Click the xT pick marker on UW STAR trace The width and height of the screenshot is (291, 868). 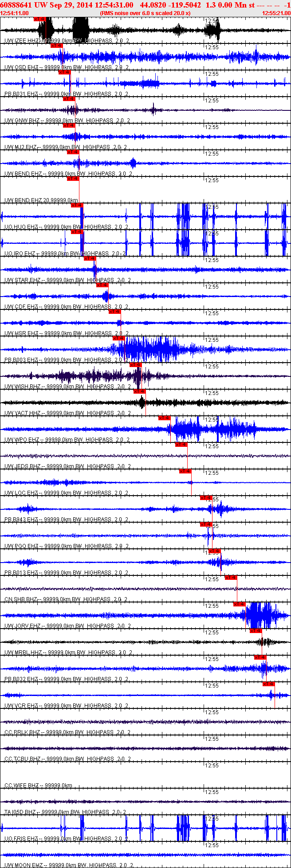coord(90,258)
